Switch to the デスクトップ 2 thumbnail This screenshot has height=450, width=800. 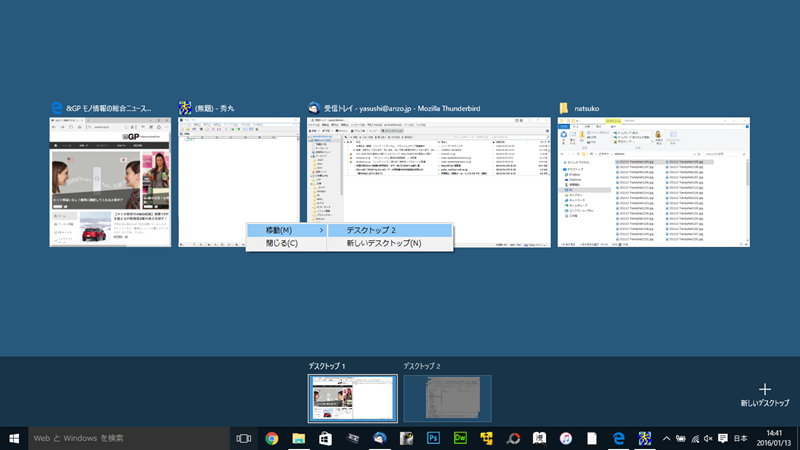pyautogui.click(x=447, y=397)
